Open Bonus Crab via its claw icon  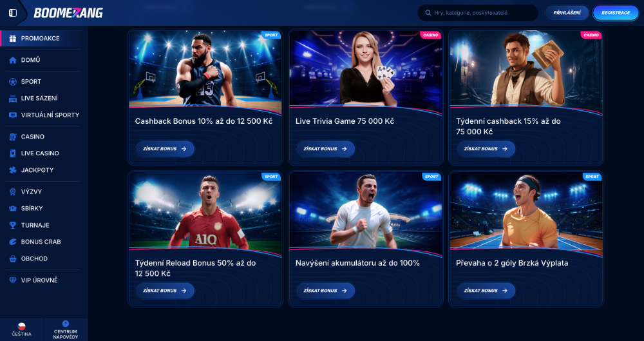click(x=13, y=242)
